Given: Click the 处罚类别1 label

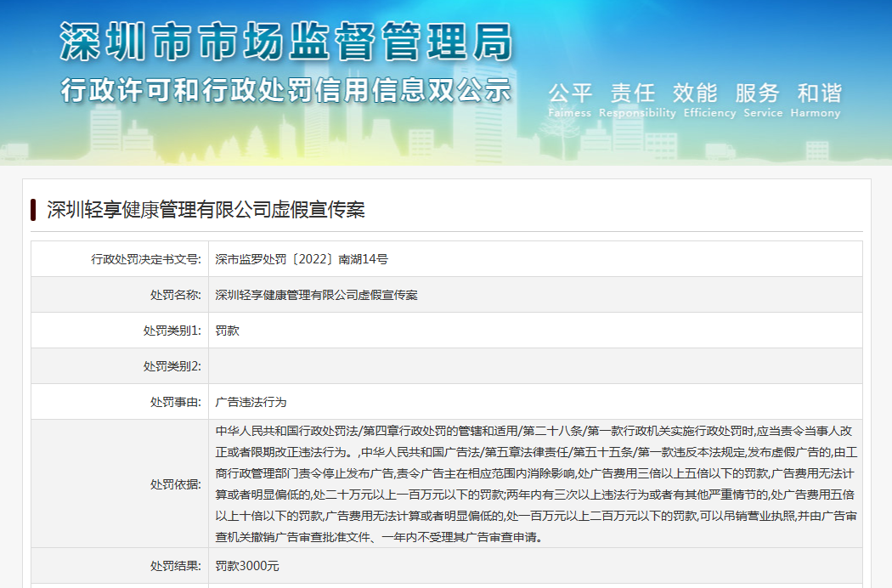Looking at the screenshot, I should (x=172, y=331).
